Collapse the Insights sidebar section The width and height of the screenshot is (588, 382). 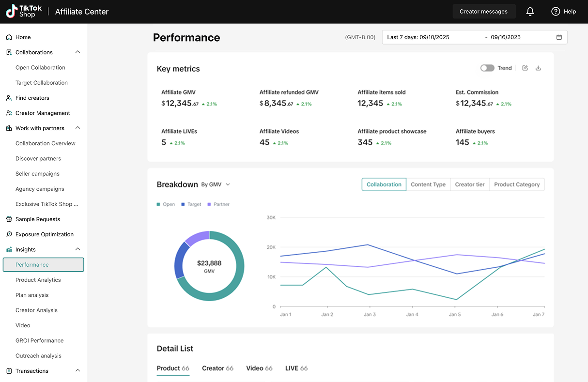tap(77, 249)
